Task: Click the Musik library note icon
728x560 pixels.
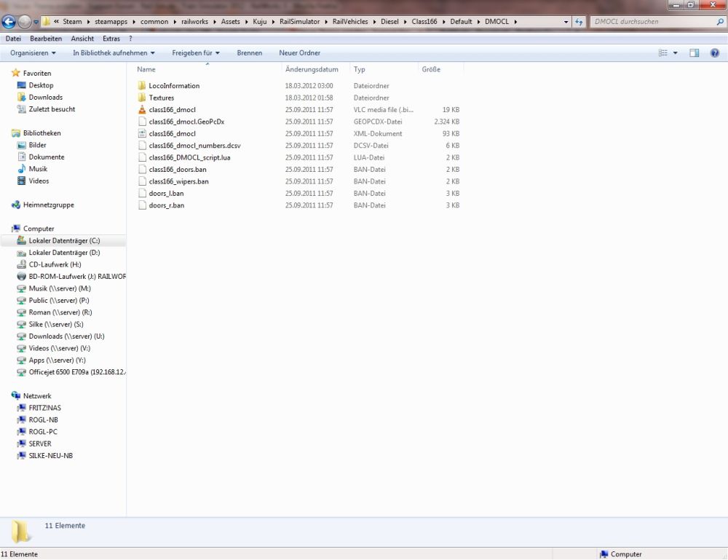Action: [21, 169]
